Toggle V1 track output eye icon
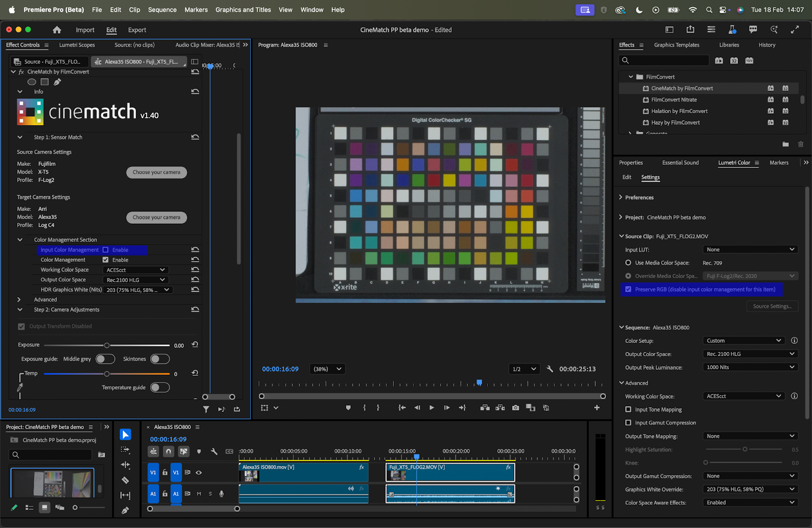Viewport: 812px width, 528px height. (x=199, y=473)
